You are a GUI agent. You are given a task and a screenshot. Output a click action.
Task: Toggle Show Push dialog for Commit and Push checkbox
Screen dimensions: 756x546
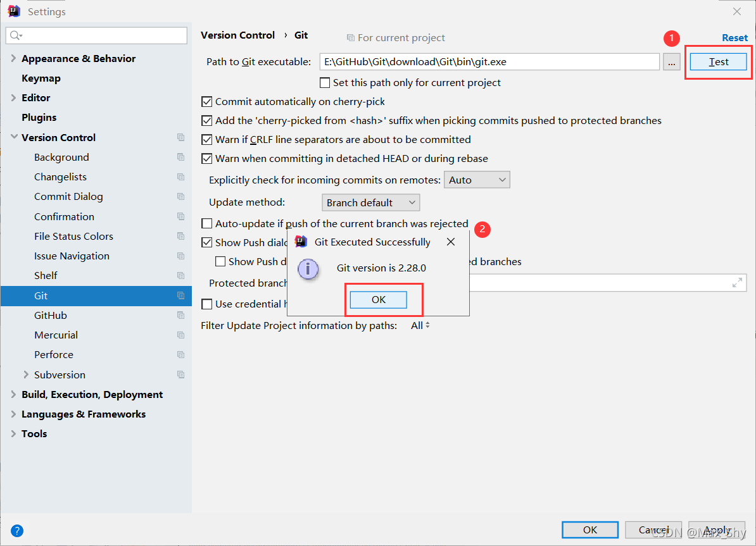(x=207, y=242)
